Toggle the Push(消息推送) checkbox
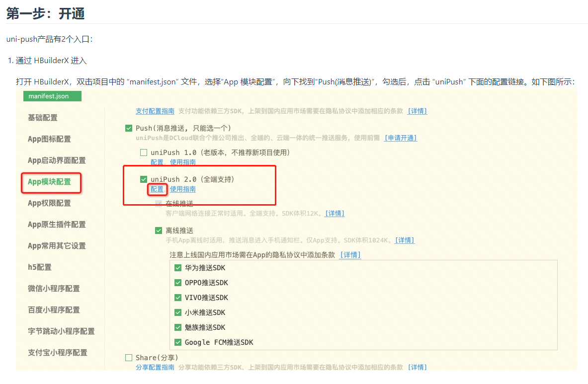The image size is (588, 384). tap(129, 128)
